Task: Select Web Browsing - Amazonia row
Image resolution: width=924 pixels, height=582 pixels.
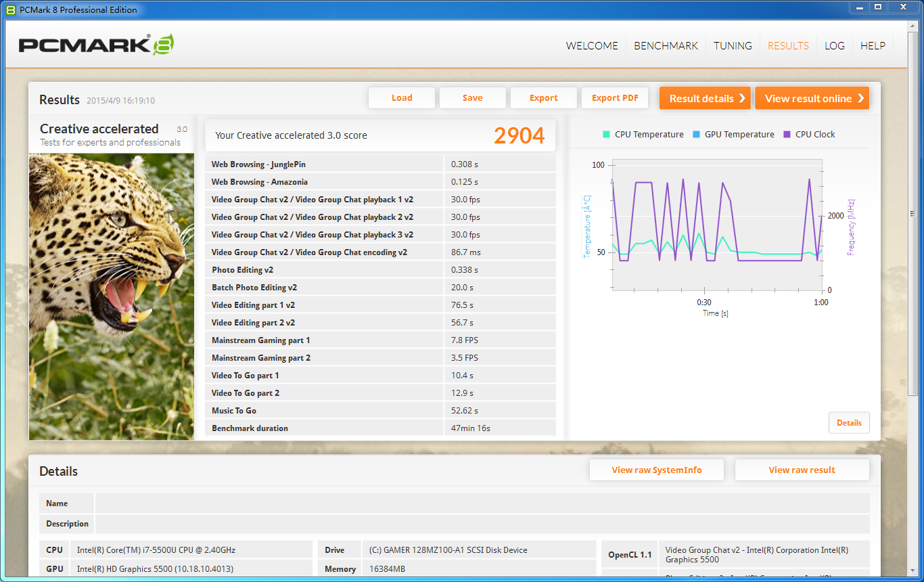Action: click(x=380, y=182)
